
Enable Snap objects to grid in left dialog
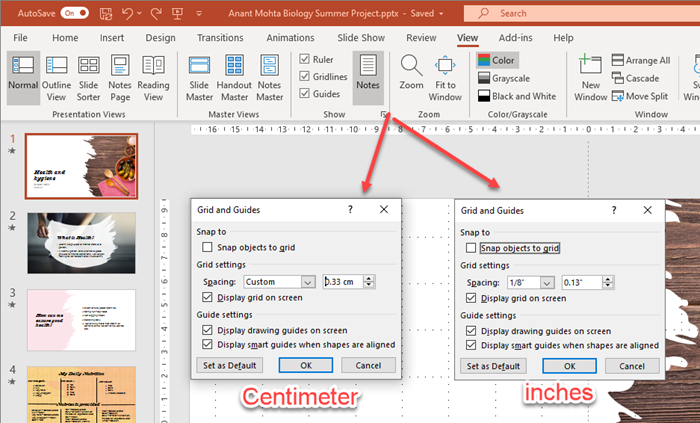(207, 247)
